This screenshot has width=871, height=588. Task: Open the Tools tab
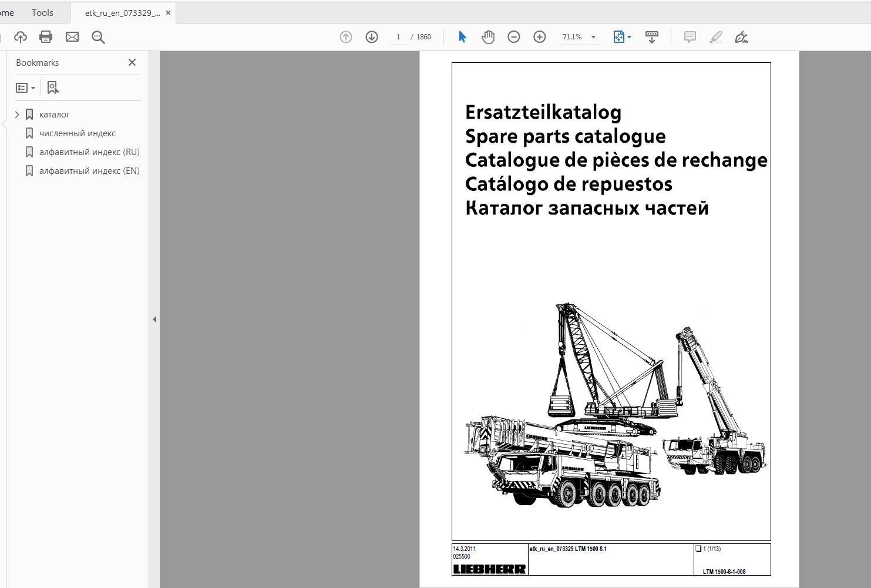(42, 12)
